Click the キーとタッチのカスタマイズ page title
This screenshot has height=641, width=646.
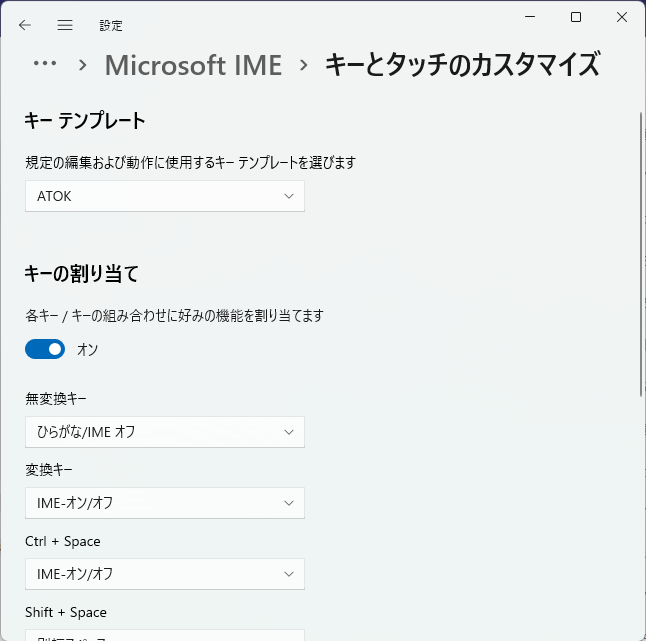(x=462, y=65)
